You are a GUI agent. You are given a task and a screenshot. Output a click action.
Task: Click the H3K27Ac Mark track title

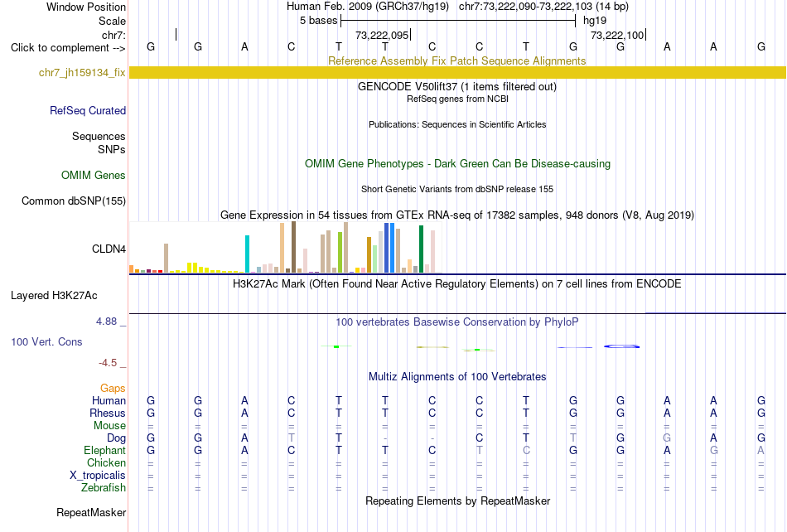click(x=456, y=284)
